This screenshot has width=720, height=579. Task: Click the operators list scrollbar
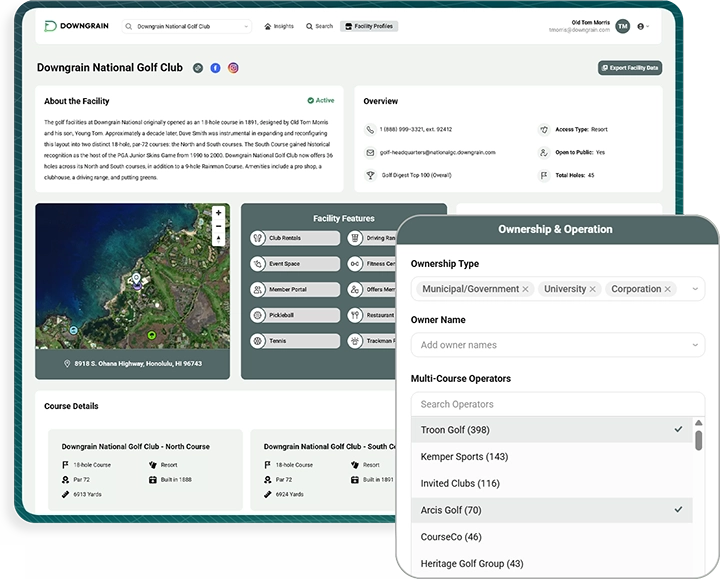(699, 442)
